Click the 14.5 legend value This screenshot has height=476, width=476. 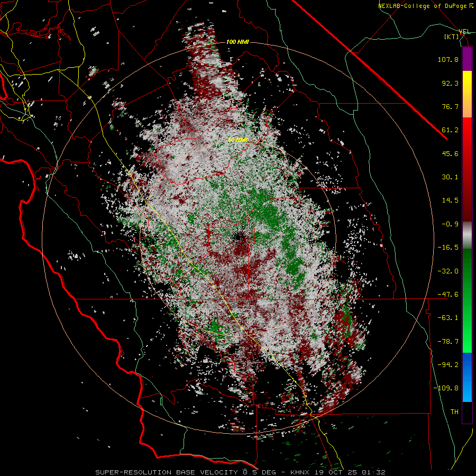coord(450,200)
